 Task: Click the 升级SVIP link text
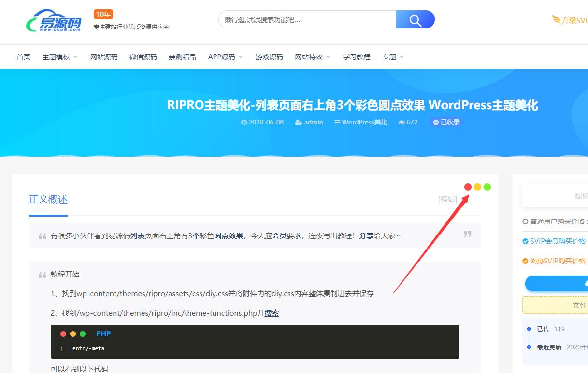[574, 20]
